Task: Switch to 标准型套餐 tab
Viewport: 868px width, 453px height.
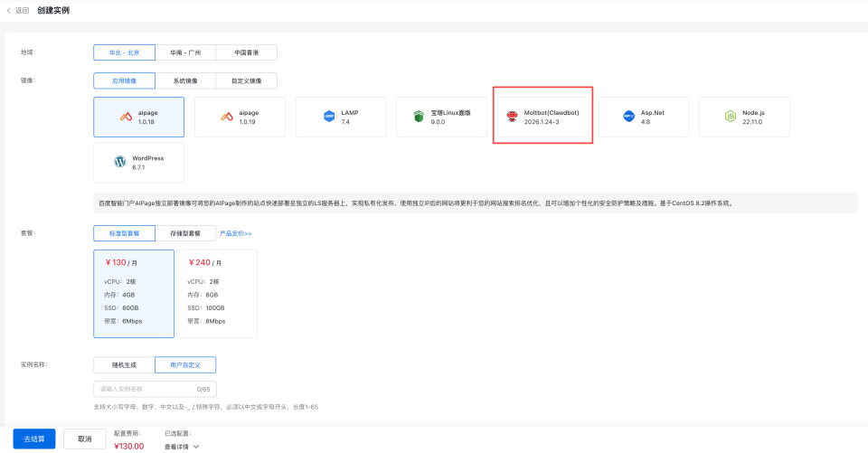Action: pyautogui.click(x=124, y=233)
